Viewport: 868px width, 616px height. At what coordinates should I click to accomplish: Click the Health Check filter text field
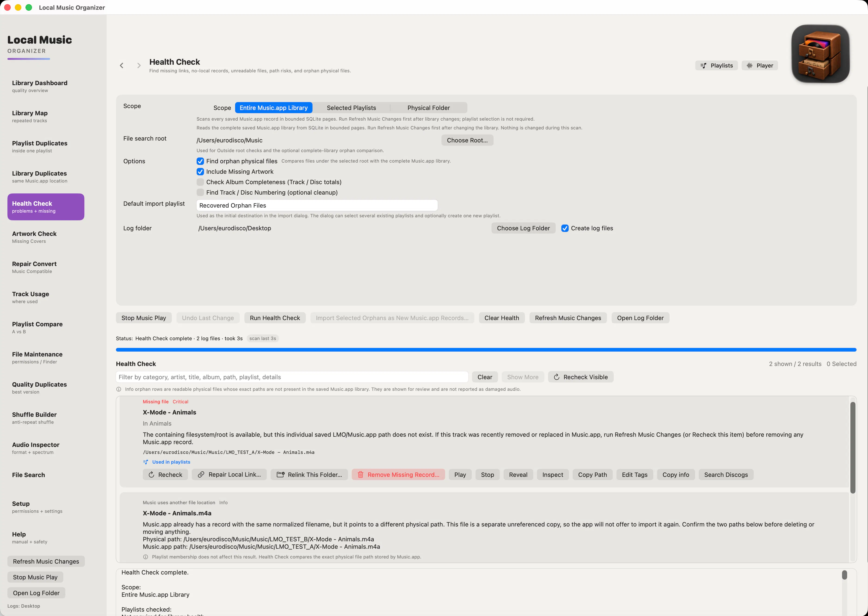point(292,377)
